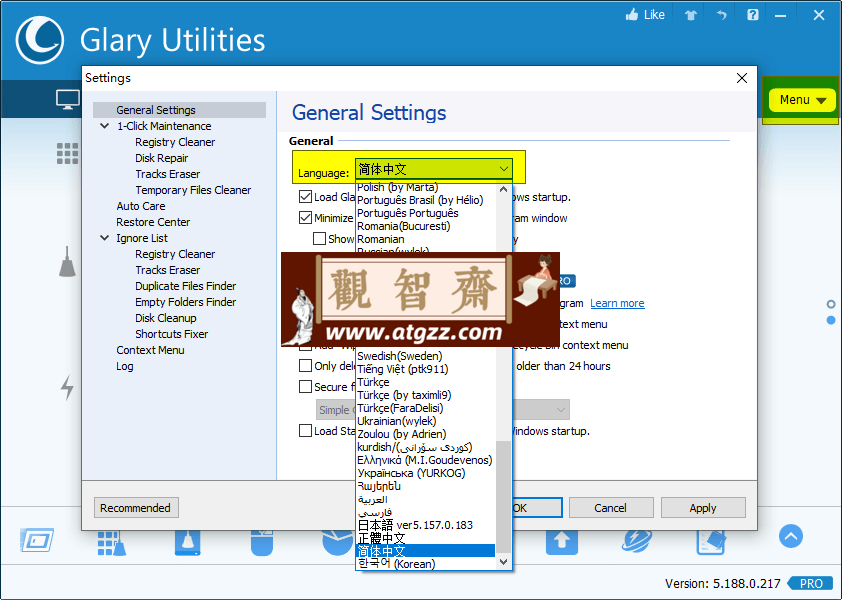The height and width of the screenshot is (600, 842).
Task: Open Auto Care settings page
Action: [x=141, y=206]
